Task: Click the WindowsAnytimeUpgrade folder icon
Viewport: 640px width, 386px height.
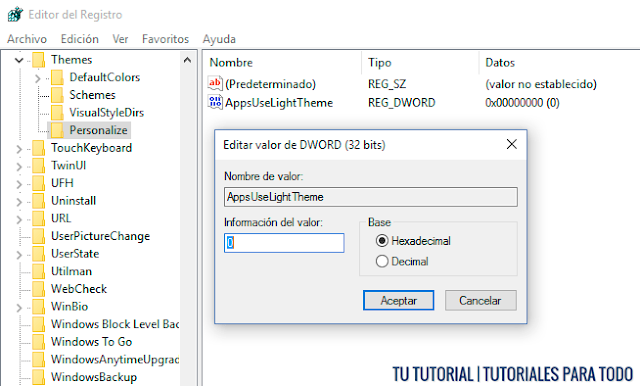Action: point(39,359)
